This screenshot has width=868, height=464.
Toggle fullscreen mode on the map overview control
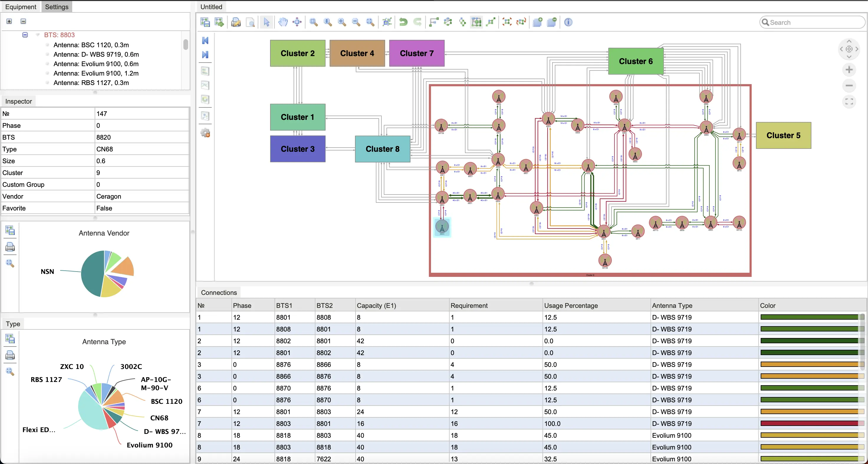(x=849, y=102)
